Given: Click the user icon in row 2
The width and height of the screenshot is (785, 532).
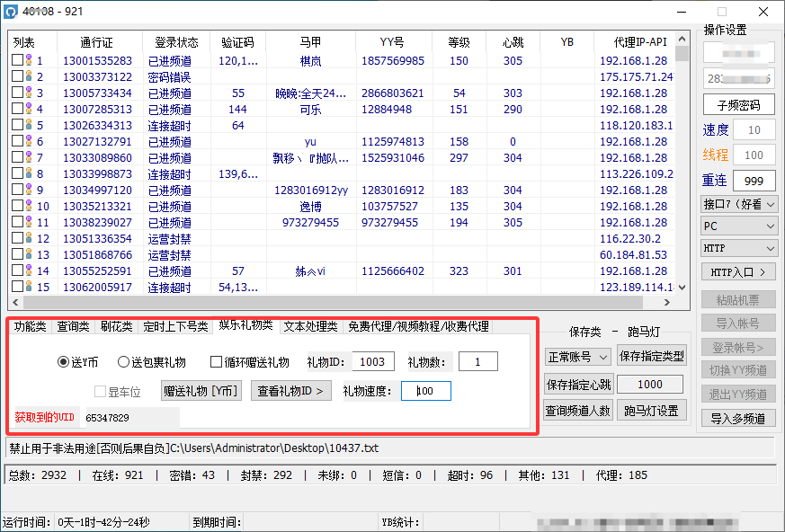Looking at the screenshot, I should pos(29,76).
